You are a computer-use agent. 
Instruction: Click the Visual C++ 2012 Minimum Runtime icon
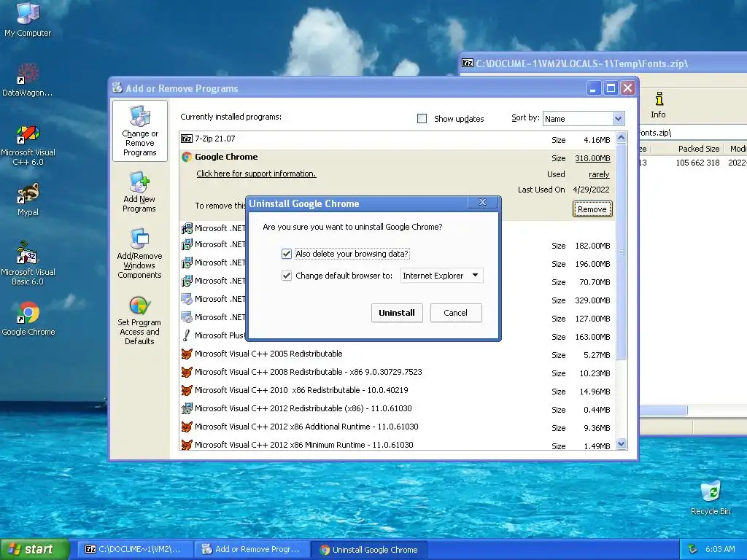coord(187,445)
